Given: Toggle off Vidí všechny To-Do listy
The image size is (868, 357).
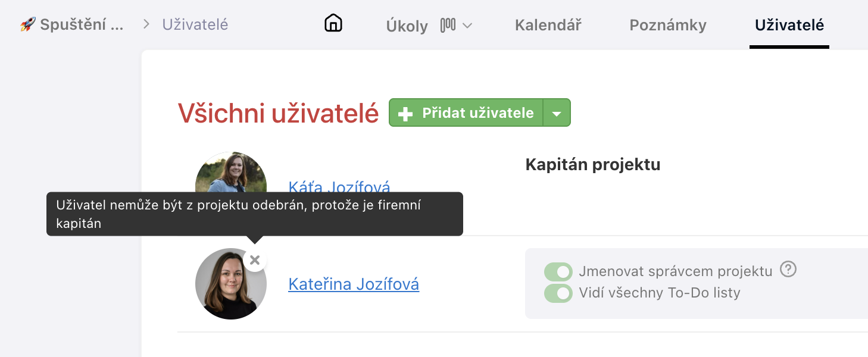Looking at the screenshot, I should 558,292.
